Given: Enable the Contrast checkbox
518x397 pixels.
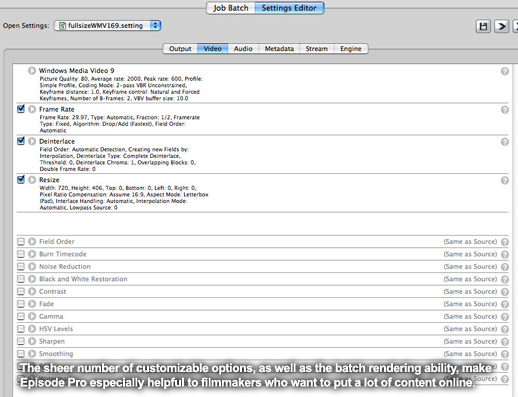Looking at the screenshot, I should point(21,291).
